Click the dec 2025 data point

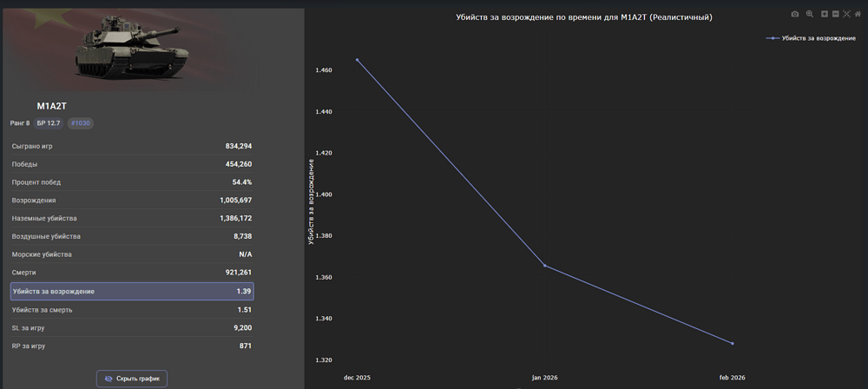click(x=357, y=60)
